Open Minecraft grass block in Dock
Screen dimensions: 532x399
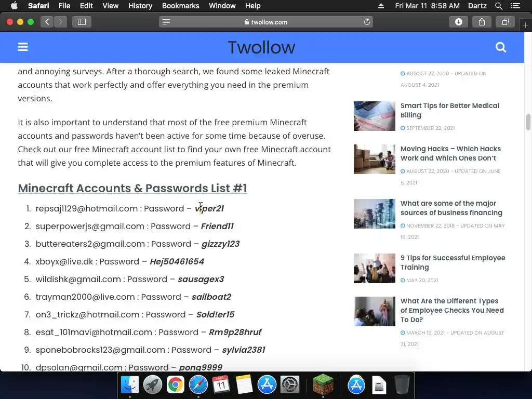point(323,384)
